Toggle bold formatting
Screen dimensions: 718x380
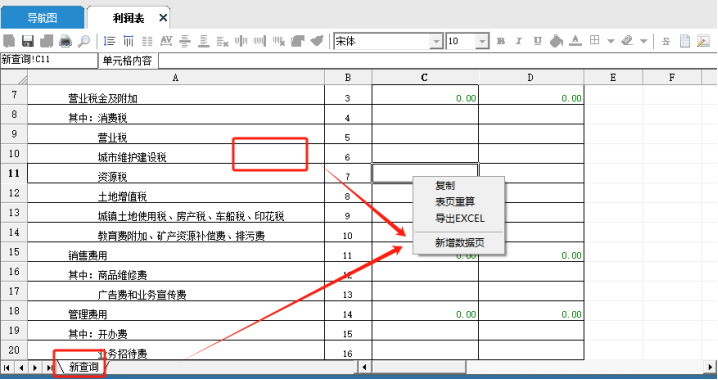point(500,41)
